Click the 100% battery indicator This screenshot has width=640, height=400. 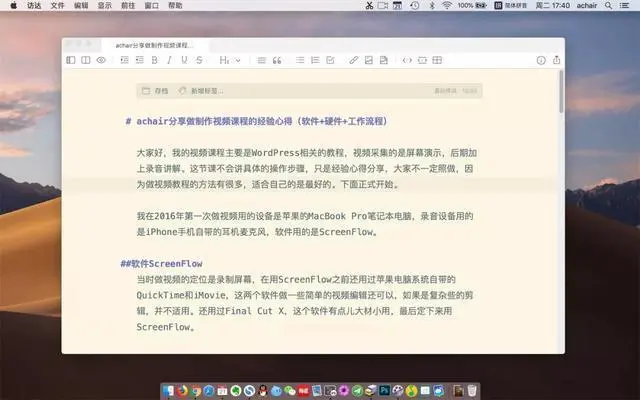click(472, 5)
